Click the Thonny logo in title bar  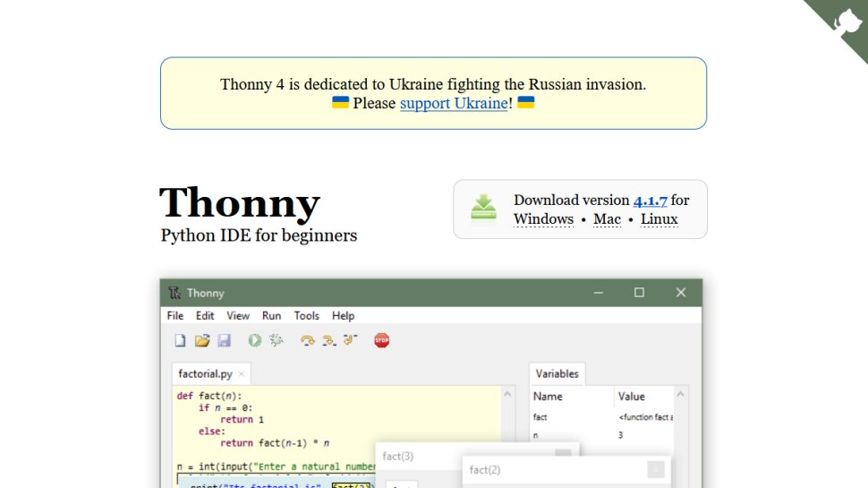point(174,293)
